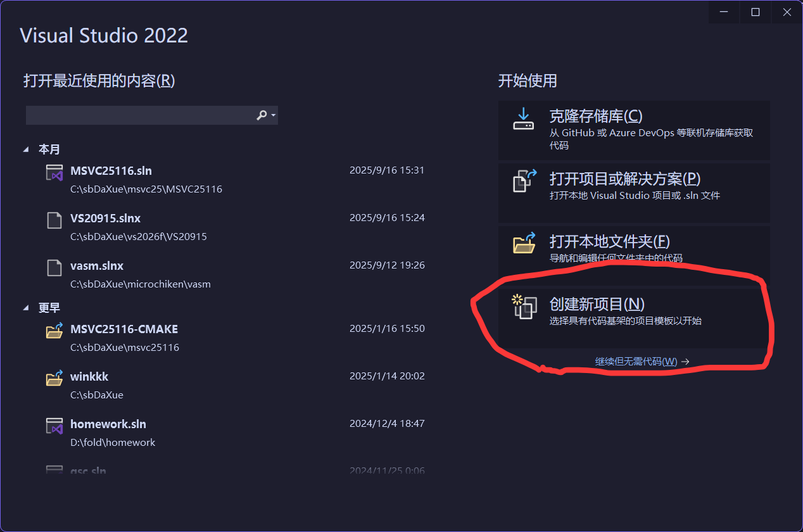This screenshot has width=803, height=532.
Task: Focus the recent items search box
Action: (x=139, y=115)
